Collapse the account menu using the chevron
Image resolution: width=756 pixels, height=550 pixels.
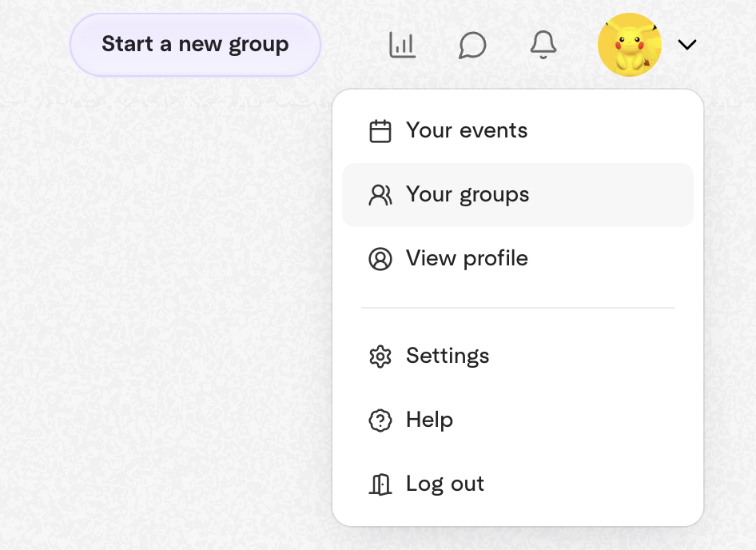(687, 46)
